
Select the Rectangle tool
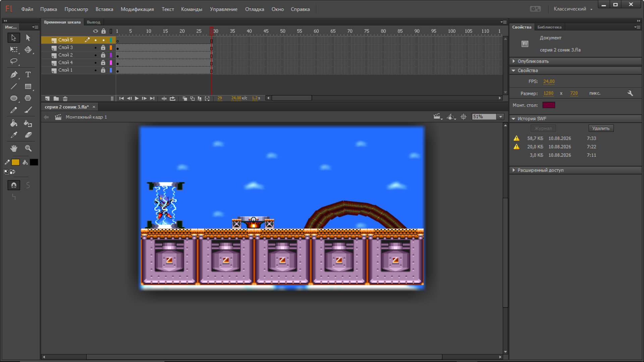click(28, 86)
